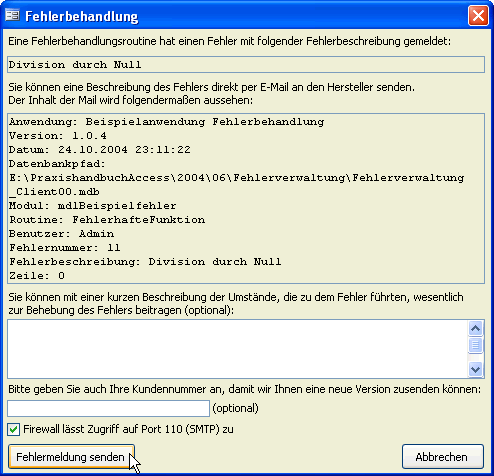Click the Fehlernummer: 11 line

pos(65,248)
